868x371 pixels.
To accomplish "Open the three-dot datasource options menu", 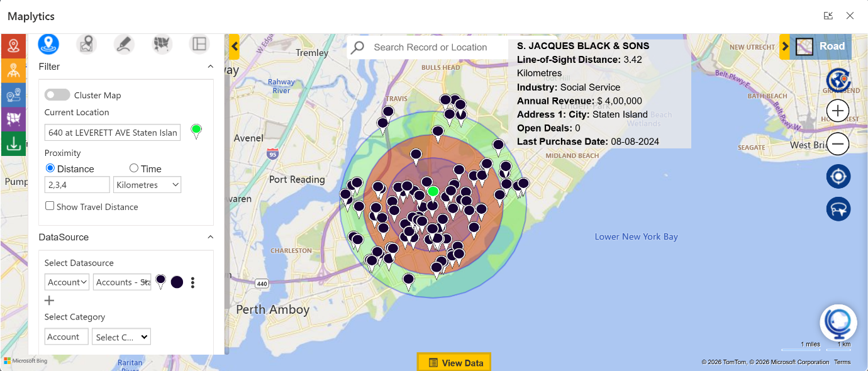I will click(192, 282).
